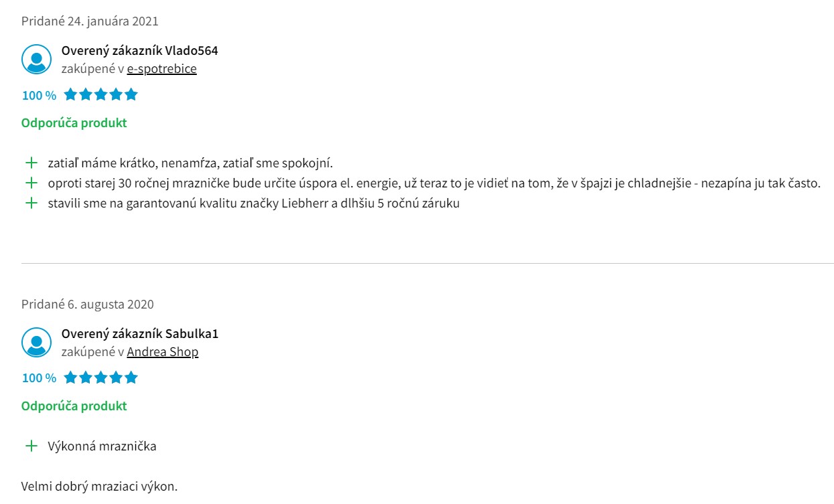Click the fifth star in Vlado564's rating
The height and width of the screenshot is (504, 834).
coord(131,94)
